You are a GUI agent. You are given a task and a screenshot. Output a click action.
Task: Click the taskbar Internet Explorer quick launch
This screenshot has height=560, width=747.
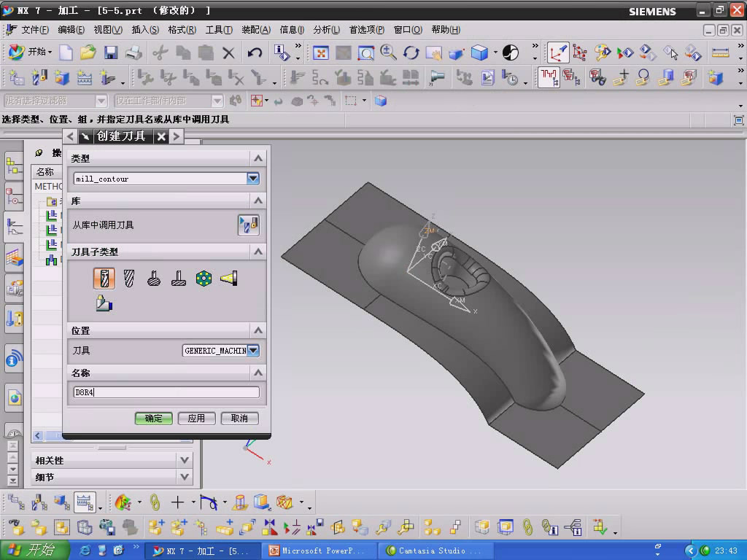click(x=85, y=551)
